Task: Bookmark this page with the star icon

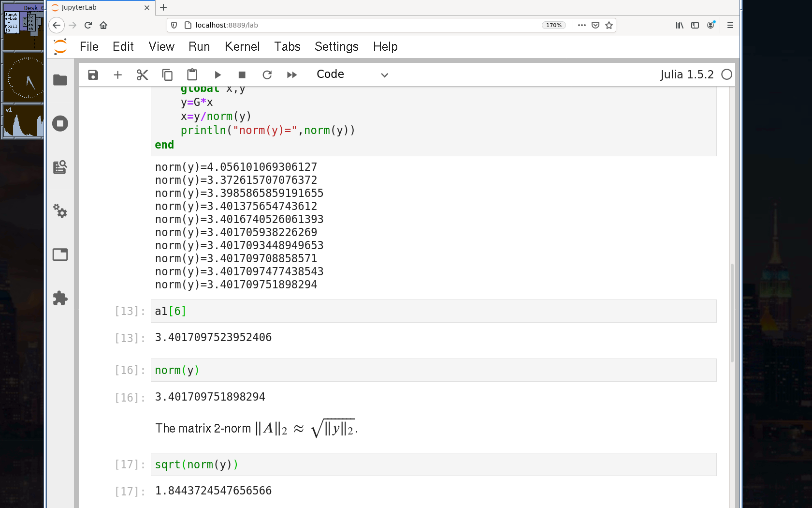Action: 609,25
